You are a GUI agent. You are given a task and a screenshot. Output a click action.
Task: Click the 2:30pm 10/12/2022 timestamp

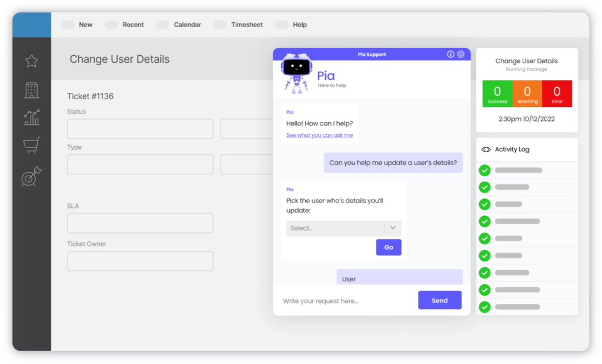[526, 119]
